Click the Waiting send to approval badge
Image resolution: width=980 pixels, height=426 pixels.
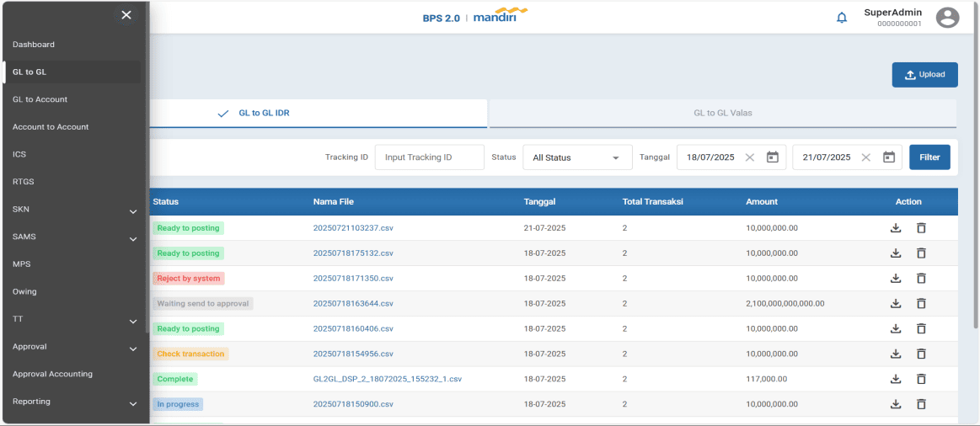pos(203,304)
